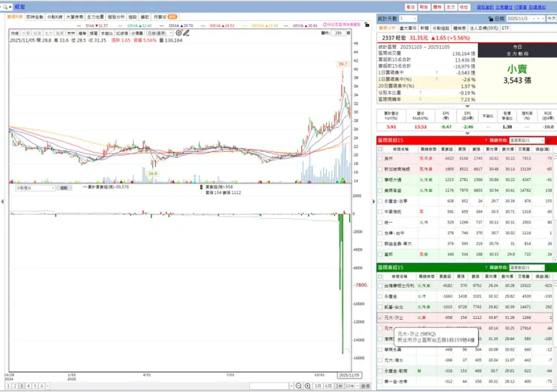The height and width of the screenshot is (392, 557).
Task: Toggle the 均線 indicator button
Action: [14, 33]
